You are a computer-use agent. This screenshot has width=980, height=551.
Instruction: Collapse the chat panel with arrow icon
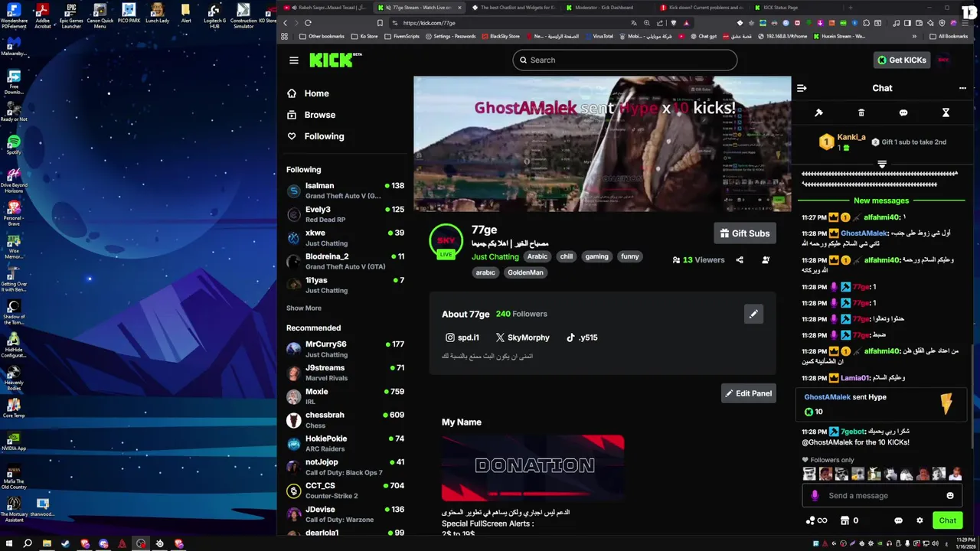click(802, 88)
